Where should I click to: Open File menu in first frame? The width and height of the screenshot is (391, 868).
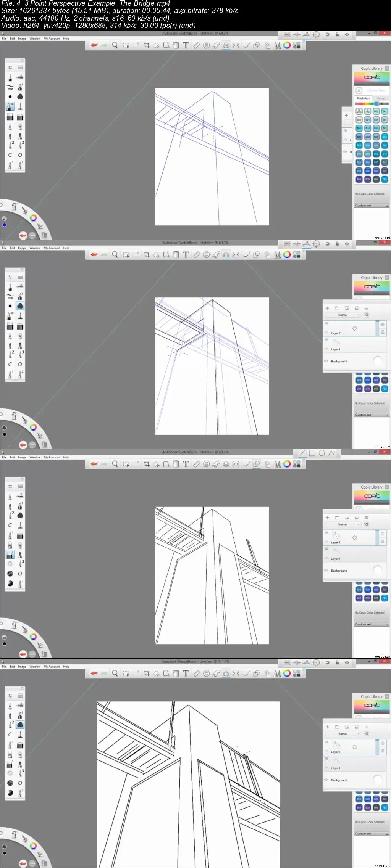4,39
